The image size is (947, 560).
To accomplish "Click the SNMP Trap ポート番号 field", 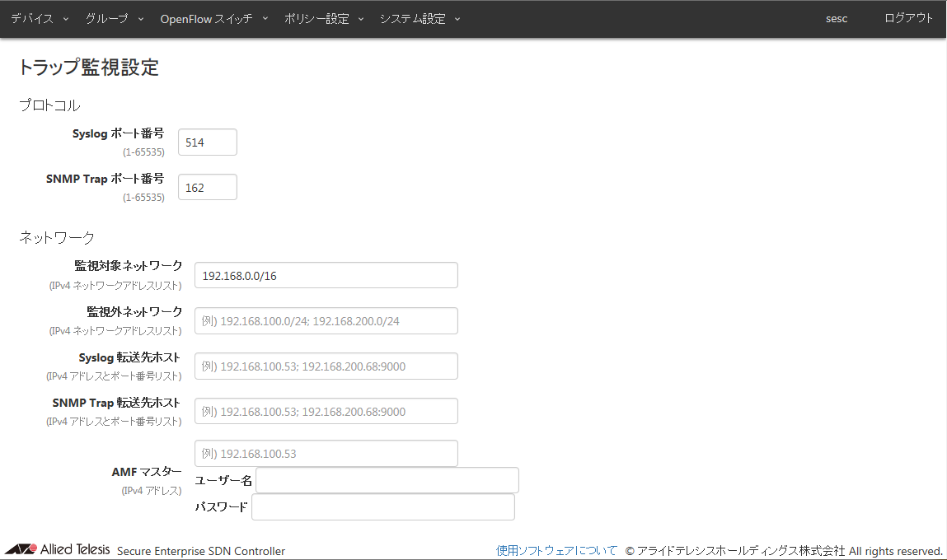I will point(208,187).
